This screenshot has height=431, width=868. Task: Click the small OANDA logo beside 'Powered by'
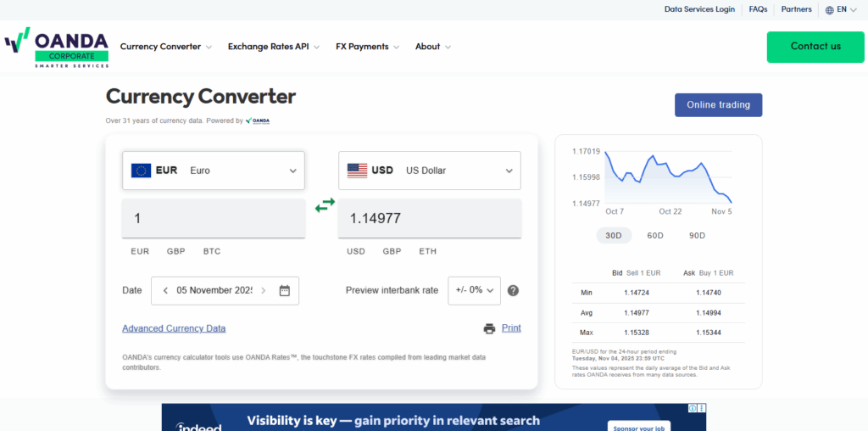(x=258, y=120)
